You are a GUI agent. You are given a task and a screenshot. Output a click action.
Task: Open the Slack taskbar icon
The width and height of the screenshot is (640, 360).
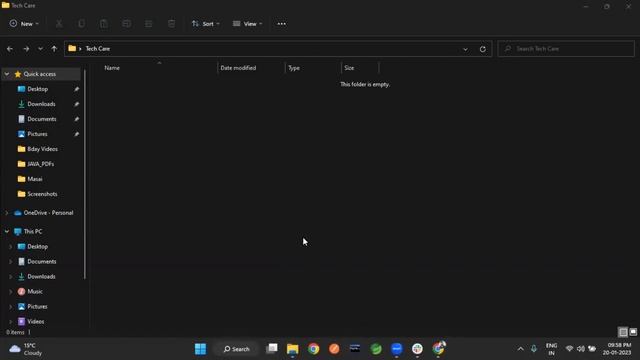point(417,349)
